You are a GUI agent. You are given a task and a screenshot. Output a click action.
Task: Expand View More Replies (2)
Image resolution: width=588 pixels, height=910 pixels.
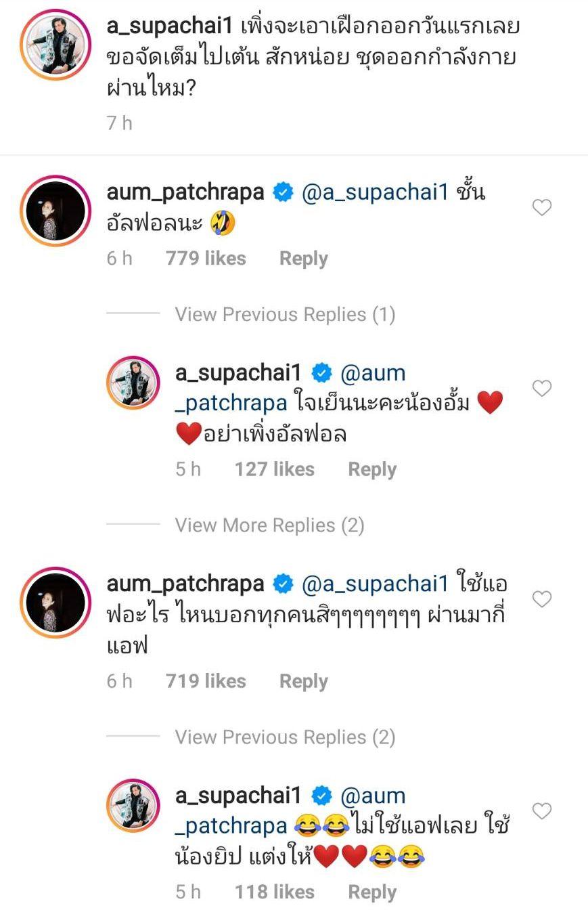pyautogui.click(x=269, y=525)
